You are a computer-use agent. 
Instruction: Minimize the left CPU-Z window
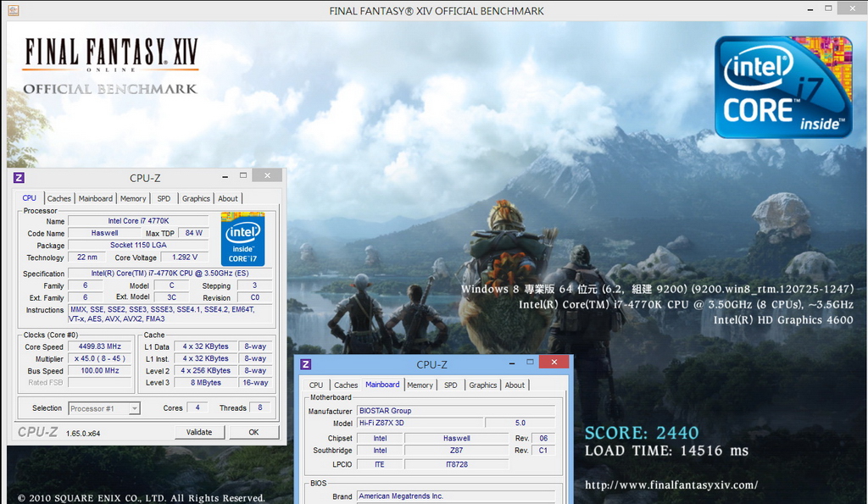pyautogui.click(x=225, y=176)
